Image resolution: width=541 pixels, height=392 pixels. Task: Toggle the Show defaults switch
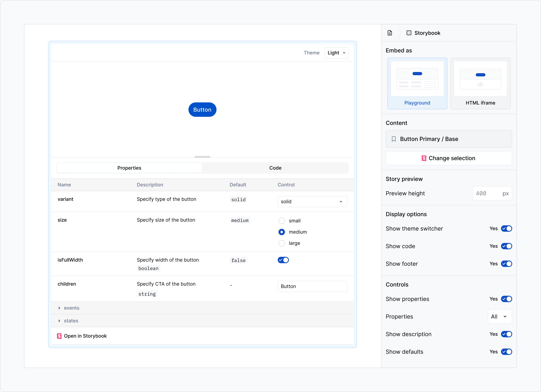506,352
